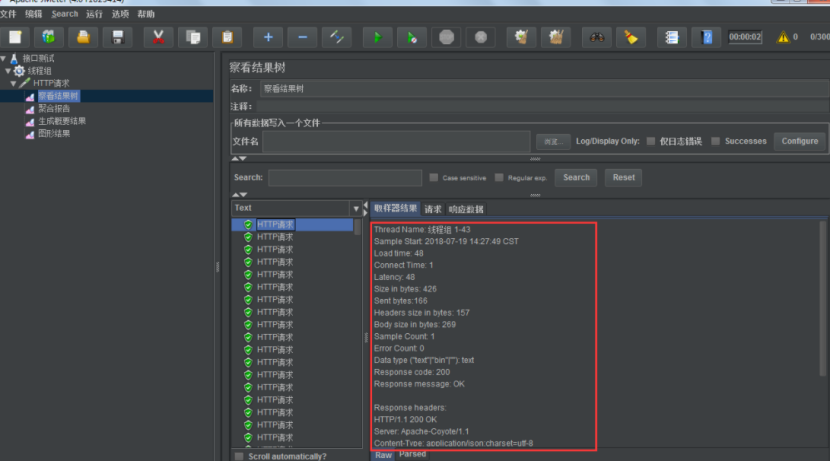
Task: Click the Stop test toolbar icon
Action: pyautogui.click(x=446, y=38)
